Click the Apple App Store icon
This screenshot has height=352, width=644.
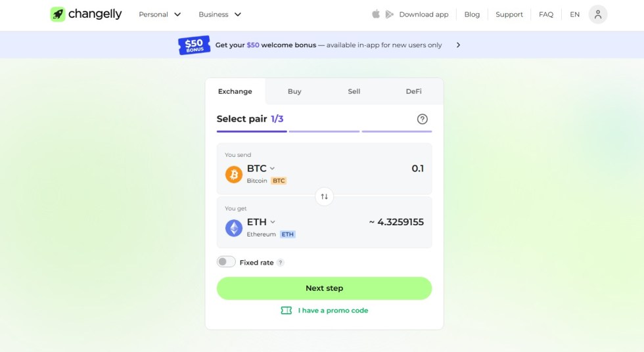tap(376, 14)
